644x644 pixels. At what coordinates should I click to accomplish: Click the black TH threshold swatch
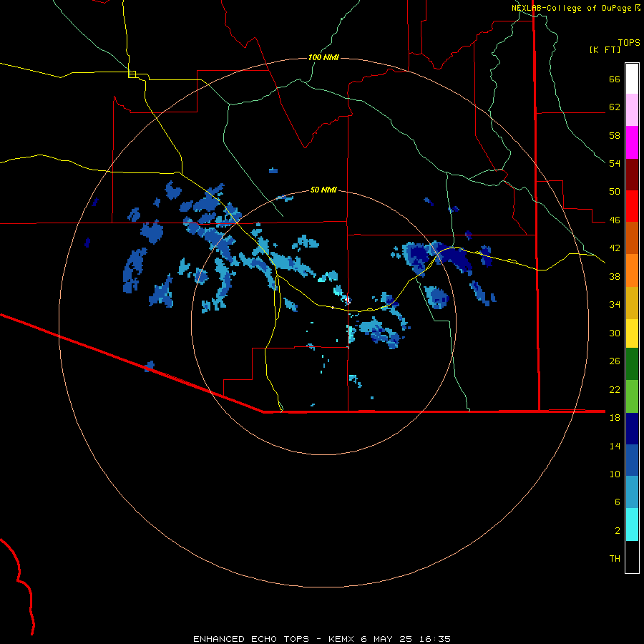[x=632, y=557]
